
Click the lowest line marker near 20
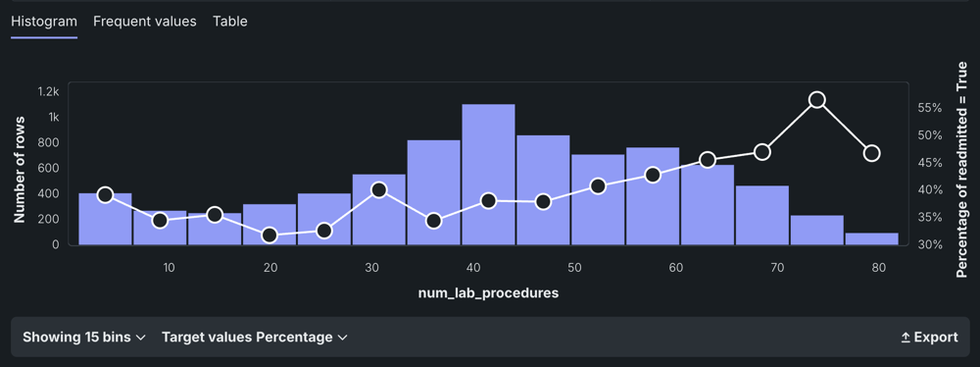click(x=269, y=236)
